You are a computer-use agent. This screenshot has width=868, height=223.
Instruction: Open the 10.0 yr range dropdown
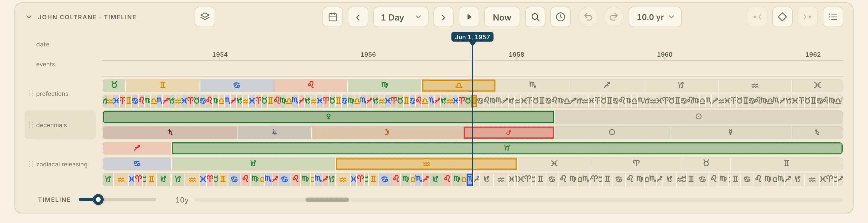tap(655, 17)
